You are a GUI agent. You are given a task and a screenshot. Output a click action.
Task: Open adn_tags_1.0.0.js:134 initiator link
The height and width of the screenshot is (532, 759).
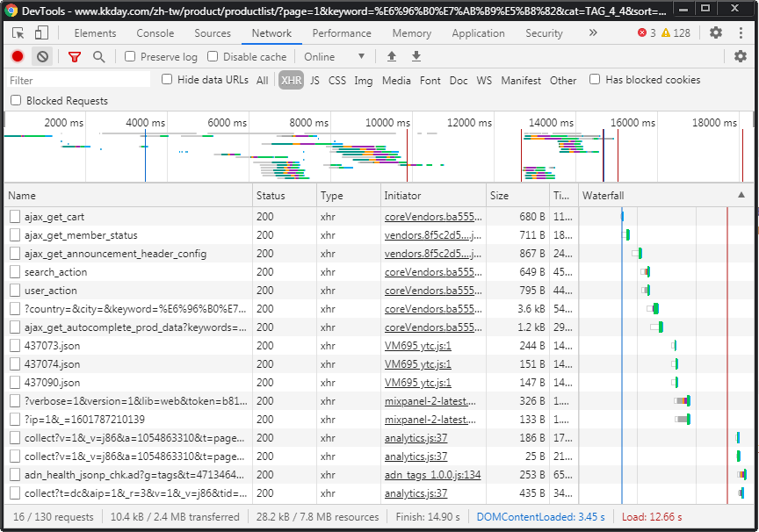[433, 474]
